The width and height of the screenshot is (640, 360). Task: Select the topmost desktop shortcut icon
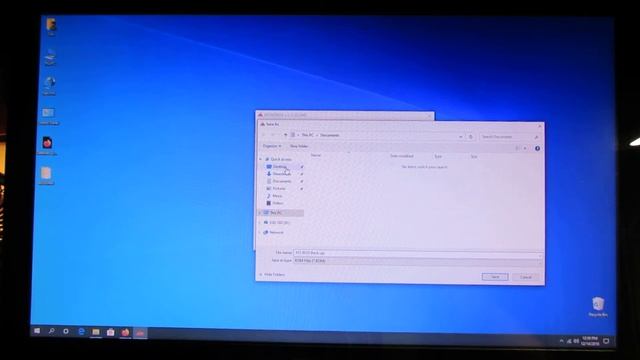tap(51, 27)
